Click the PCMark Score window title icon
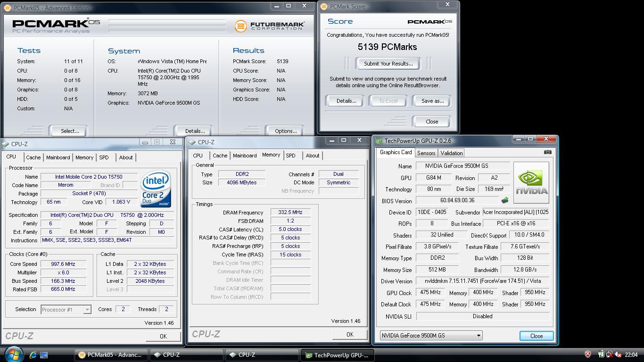 (x=324, y=7)
